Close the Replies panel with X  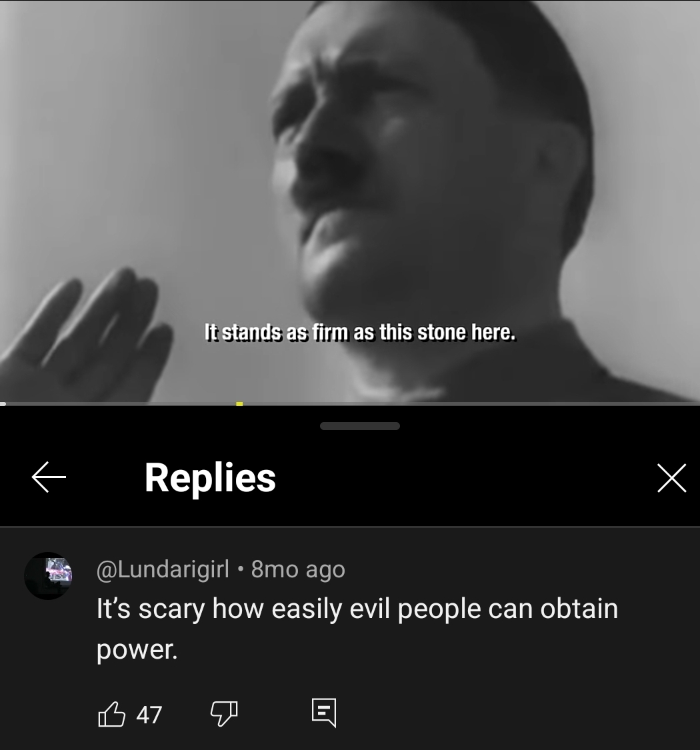click(672, 477)
